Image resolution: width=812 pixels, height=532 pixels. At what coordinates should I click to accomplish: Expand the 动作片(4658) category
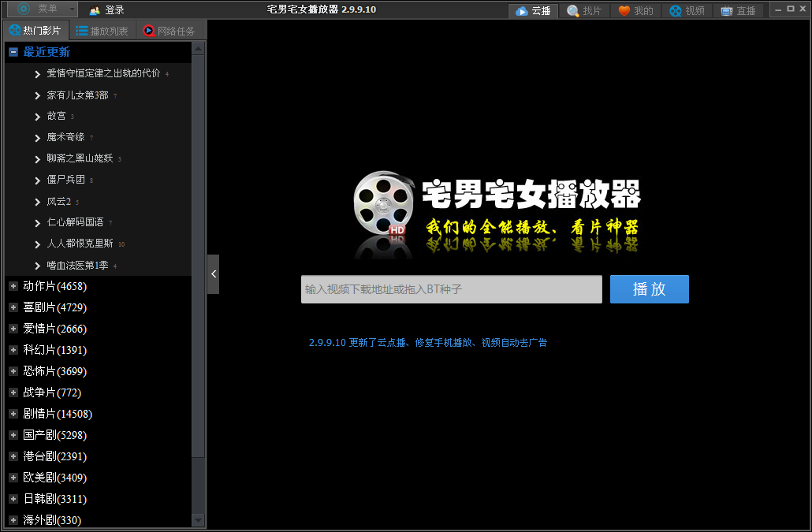13,286
